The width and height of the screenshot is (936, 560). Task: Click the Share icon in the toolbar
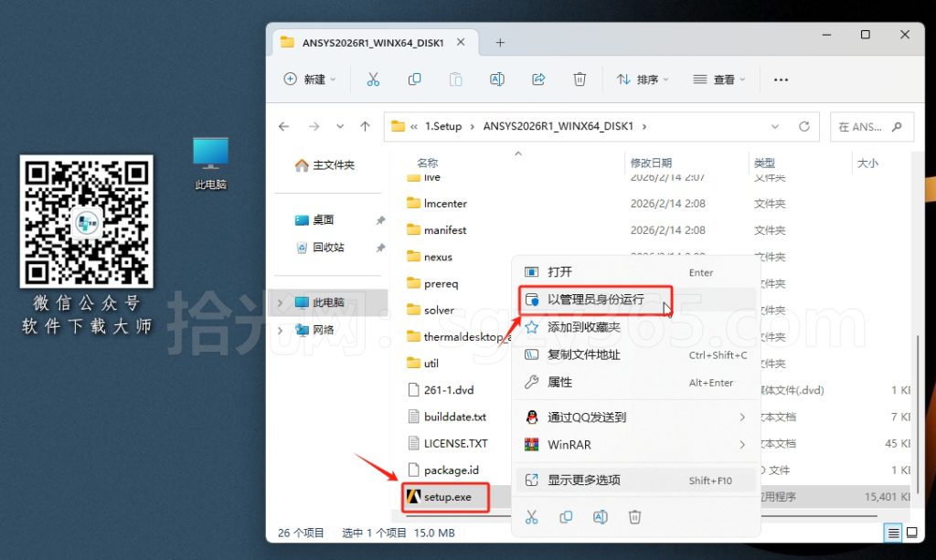[x=538, y=79]
